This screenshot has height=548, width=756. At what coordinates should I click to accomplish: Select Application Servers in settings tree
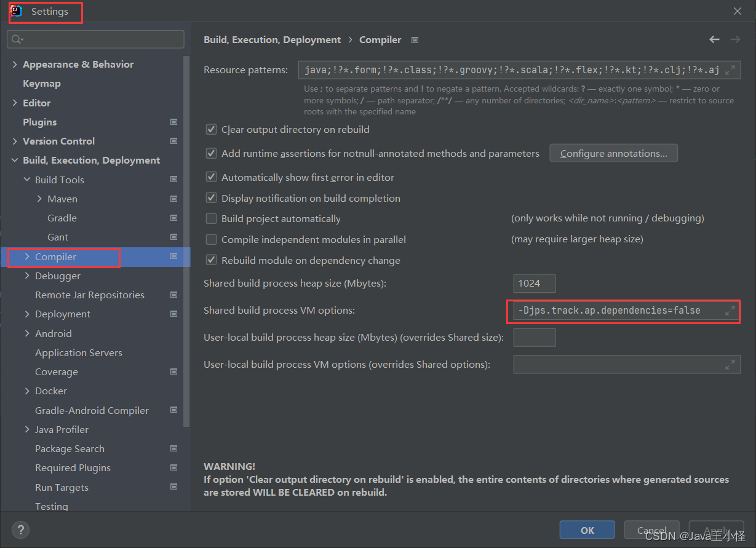pos(79,352)
